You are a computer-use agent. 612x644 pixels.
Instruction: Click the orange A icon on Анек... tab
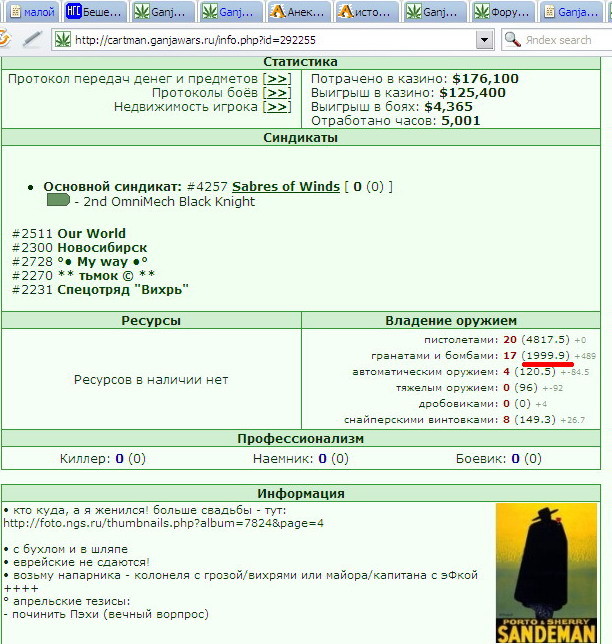click(x=278, y=11)
